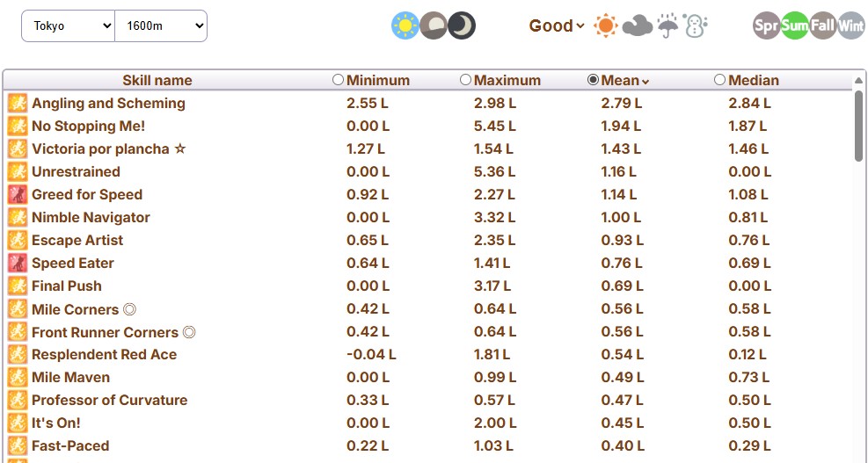Viewport: 868px width, 463px height.
Task: Choose sunny weather icon
Action: (x=606, y=26)
